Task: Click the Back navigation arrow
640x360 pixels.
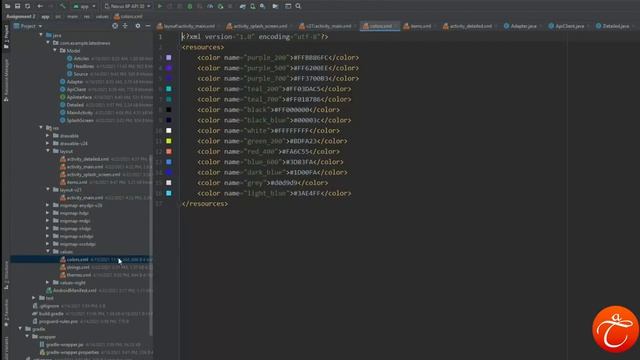Action: [40, 6]
